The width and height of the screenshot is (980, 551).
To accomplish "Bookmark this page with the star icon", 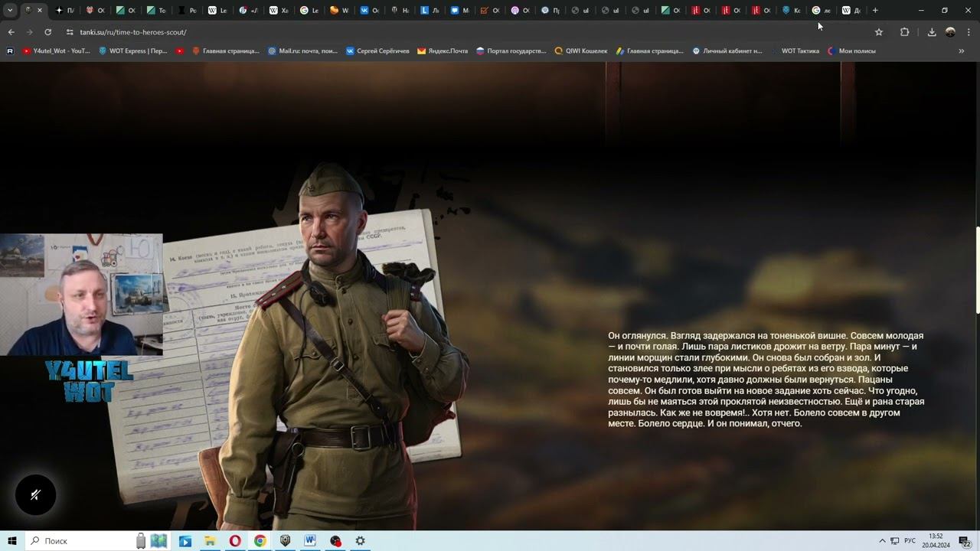I will coord(879,32).
